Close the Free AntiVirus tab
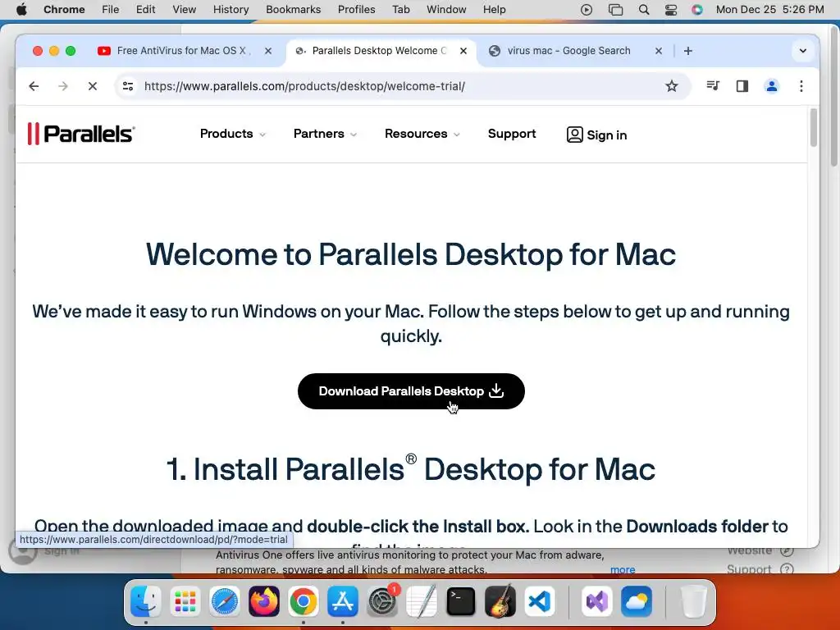 (268, 51)
